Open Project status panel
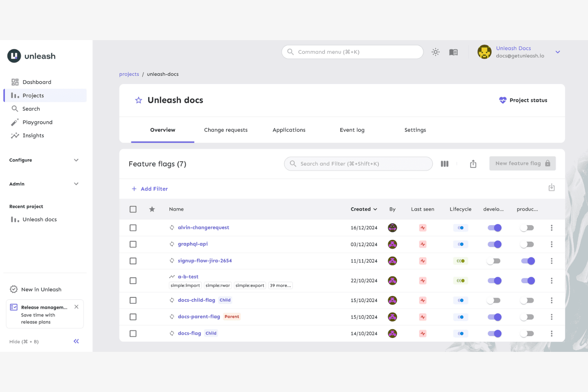 [523, 100]
